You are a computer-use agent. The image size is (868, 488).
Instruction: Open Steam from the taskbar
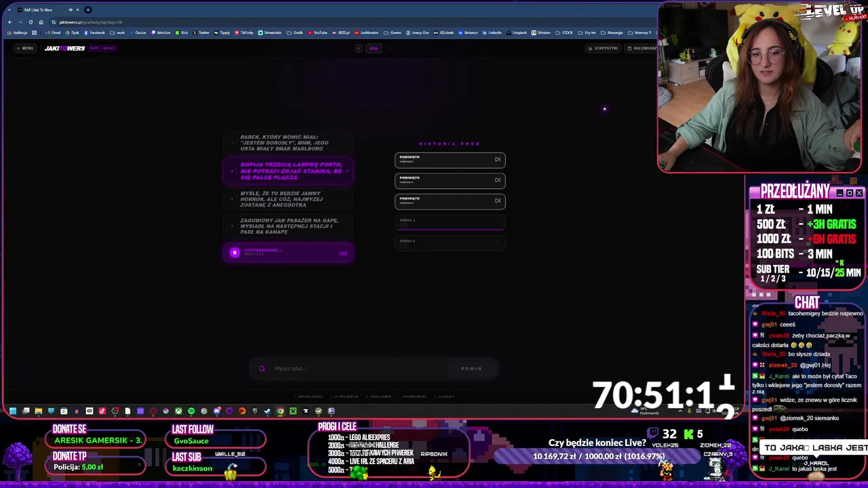tap(267, 411)
